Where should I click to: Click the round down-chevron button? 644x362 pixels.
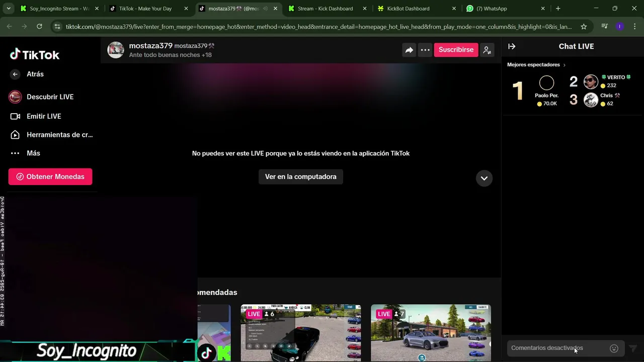484,178
